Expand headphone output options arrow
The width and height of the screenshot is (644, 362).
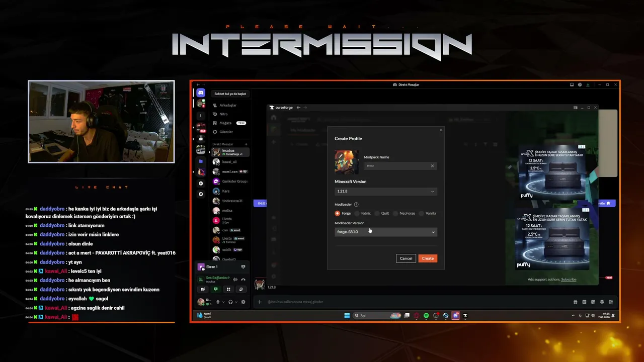pos(236,302)
